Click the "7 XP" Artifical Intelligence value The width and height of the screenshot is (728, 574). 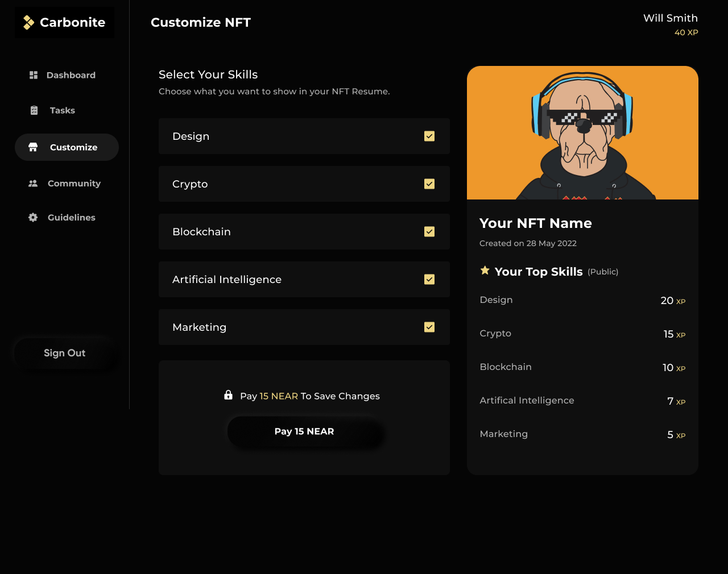pos(676,401)
